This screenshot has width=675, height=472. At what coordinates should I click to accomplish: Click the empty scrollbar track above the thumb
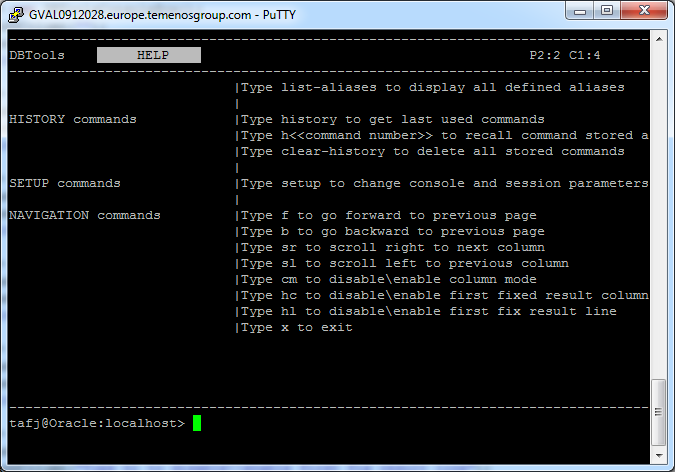(658, 200)
